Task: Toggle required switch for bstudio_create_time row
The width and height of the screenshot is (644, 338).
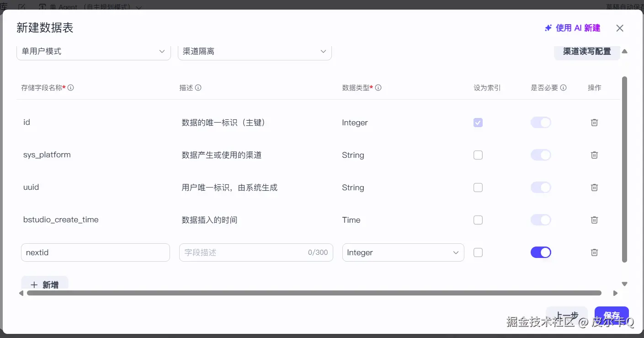Action: coord(541,220)
